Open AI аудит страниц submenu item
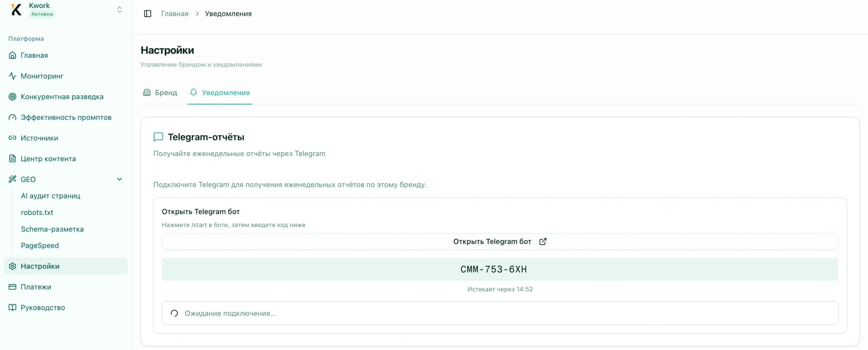868x350 pixels. point(50,196)
